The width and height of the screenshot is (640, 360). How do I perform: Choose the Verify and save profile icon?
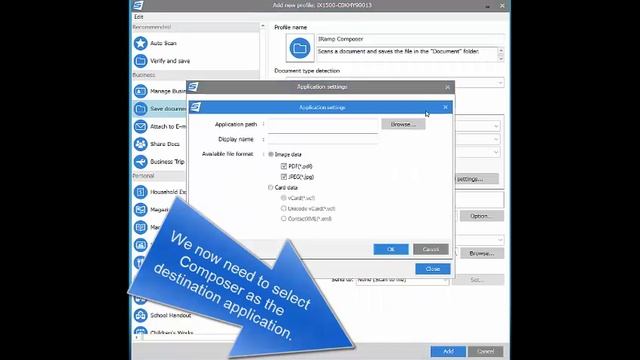coord(140,61)
